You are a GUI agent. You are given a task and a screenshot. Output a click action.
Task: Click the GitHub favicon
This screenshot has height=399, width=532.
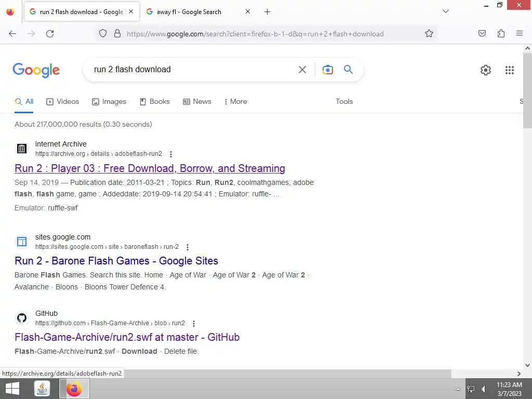22,318
